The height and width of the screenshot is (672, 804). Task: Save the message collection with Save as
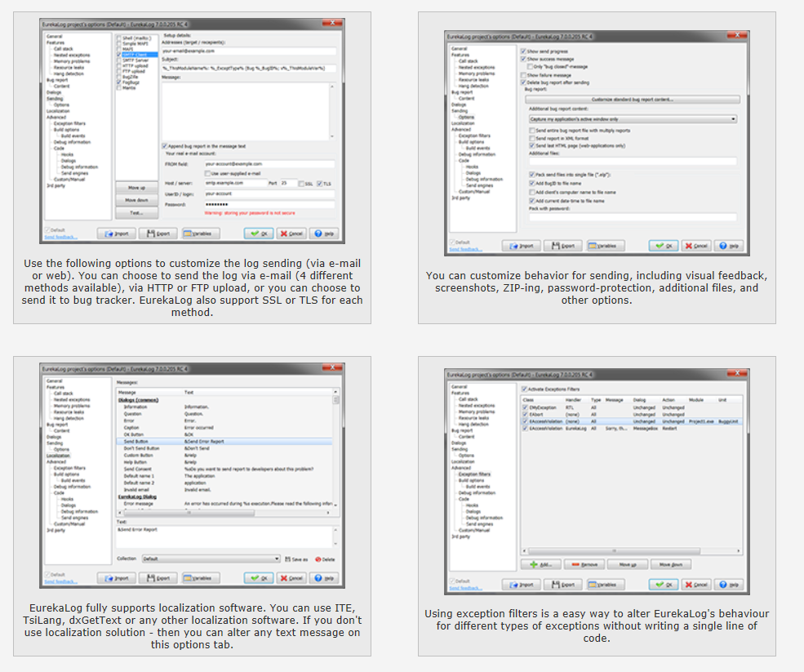(x=296, y=559)
